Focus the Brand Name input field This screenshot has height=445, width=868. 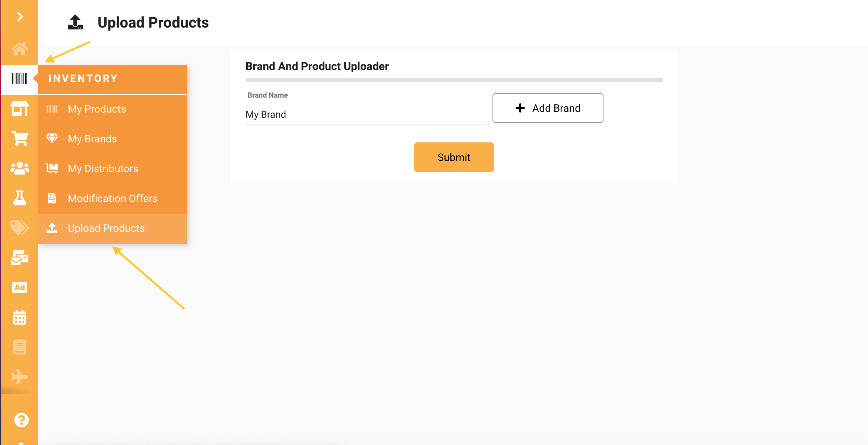(x=367, y=115)
